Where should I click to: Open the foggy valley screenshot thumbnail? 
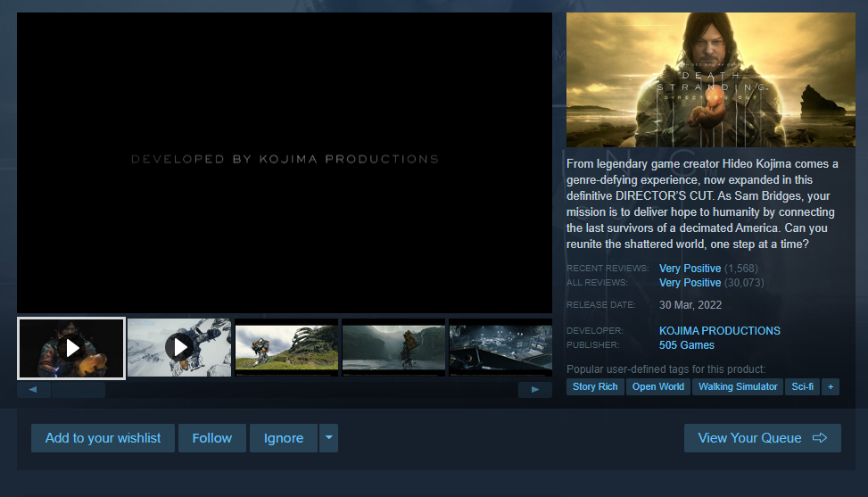coord(393,348)
